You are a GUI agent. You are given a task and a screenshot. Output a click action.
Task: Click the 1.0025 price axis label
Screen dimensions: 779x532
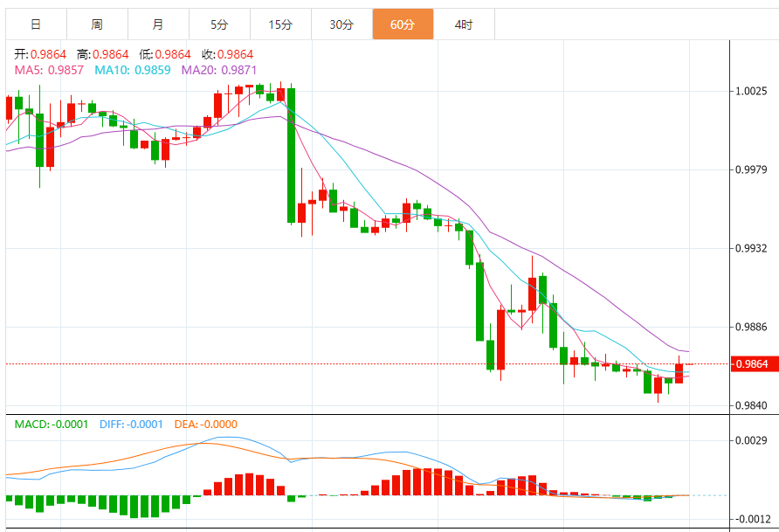click(751, 91)
